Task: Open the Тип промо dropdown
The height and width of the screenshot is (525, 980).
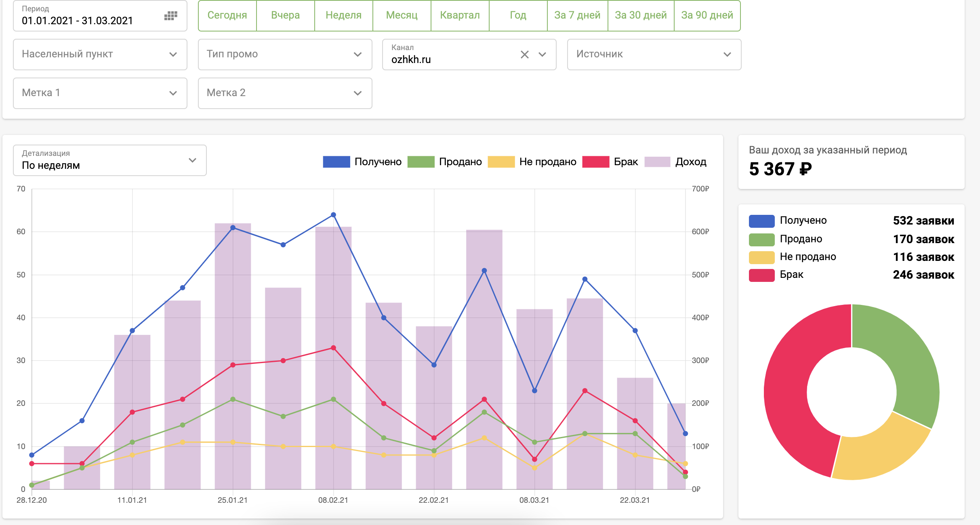Action: 285,55
